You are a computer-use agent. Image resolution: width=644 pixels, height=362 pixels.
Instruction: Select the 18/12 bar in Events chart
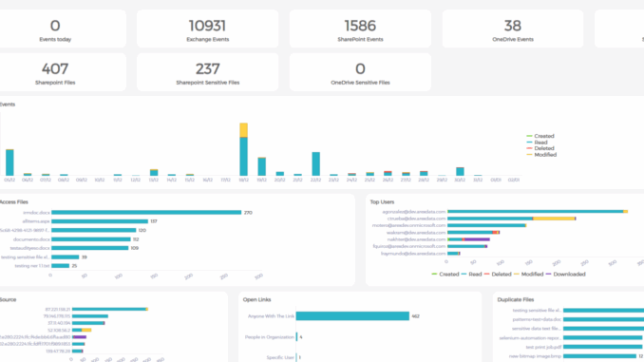243,149
